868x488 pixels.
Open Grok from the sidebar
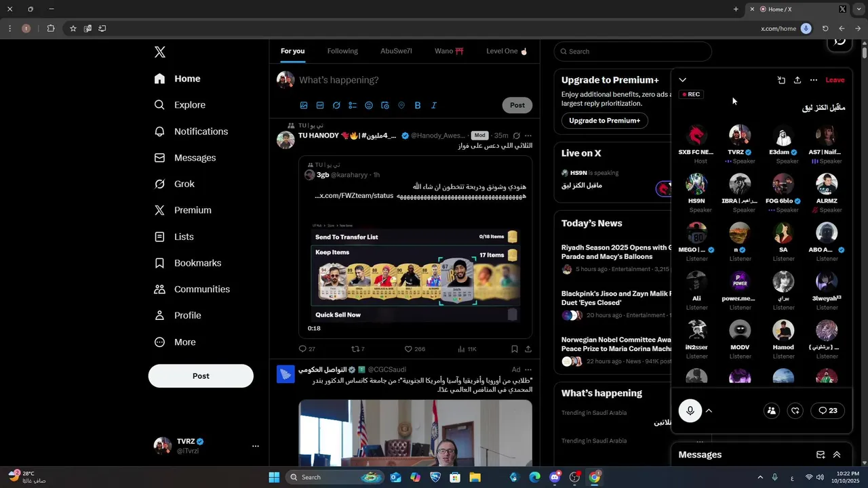tap(175, 184)
